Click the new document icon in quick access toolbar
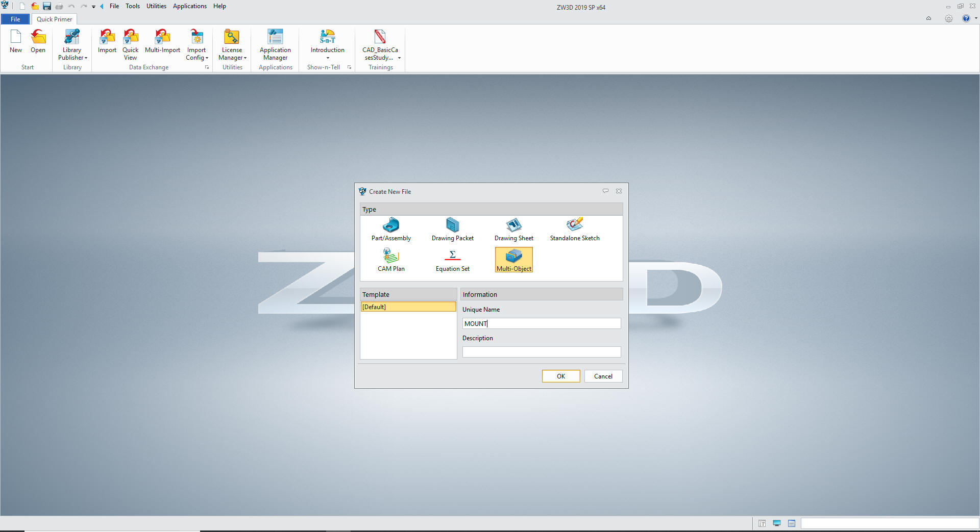The width and height of the screenshot is (980, 532). click(x=22, y=6)
